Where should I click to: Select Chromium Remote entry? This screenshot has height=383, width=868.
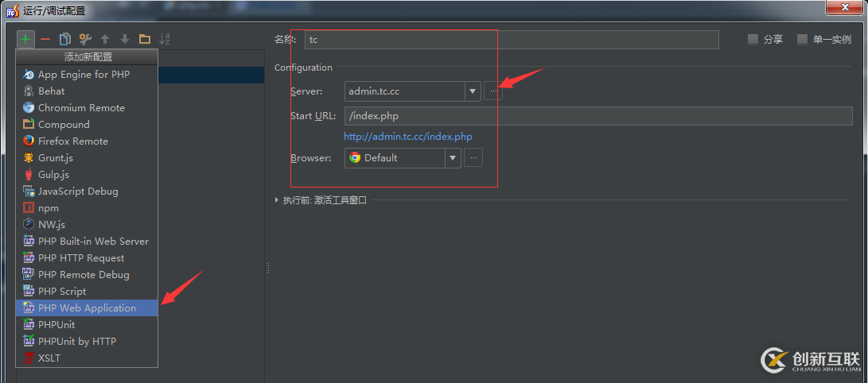[x=87, y=108]
